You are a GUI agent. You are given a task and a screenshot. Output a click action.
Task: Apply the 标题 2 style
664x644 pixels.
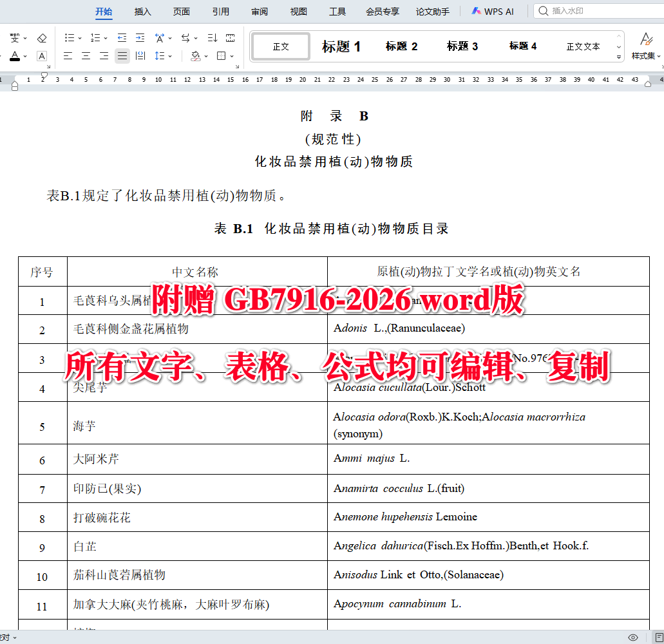click(401, 46)
